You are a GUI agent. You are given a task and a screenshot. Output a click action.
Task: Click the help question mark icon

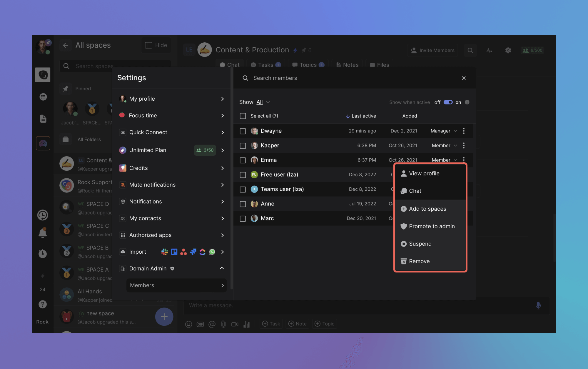pyautogui.click(x=43, y=304)
